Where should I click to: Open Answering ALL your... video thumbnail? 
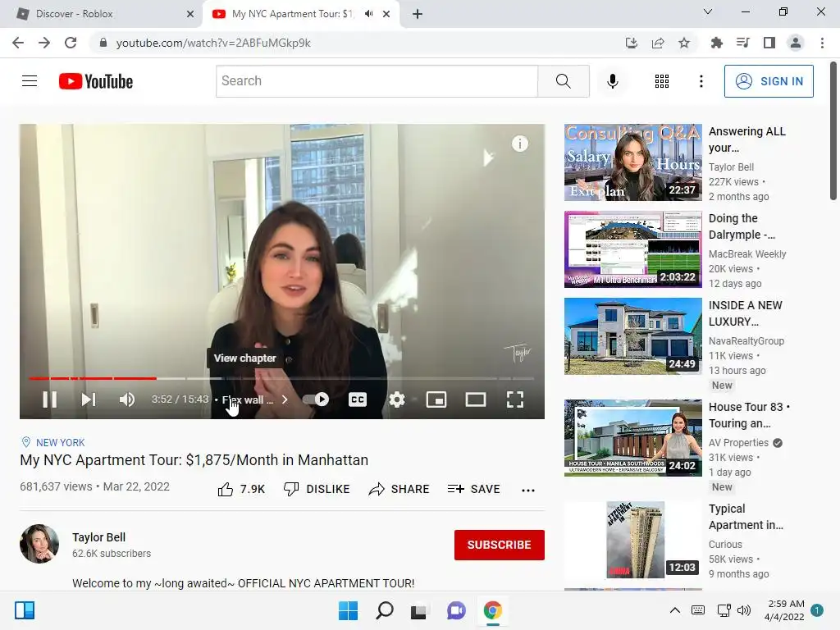click(x=632, y=162)
